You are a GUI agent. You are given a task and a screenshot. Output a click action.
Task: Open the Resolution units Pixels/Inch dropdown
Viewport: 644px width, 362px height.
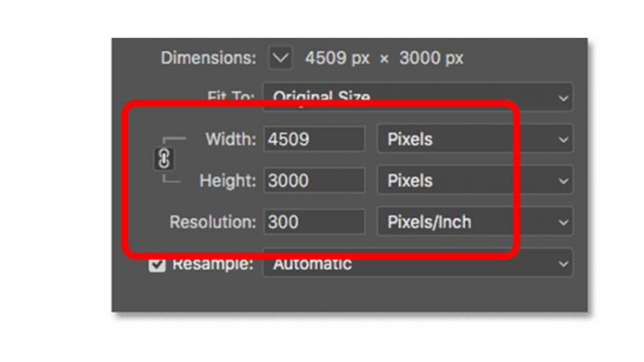click(x=475, y=222)
